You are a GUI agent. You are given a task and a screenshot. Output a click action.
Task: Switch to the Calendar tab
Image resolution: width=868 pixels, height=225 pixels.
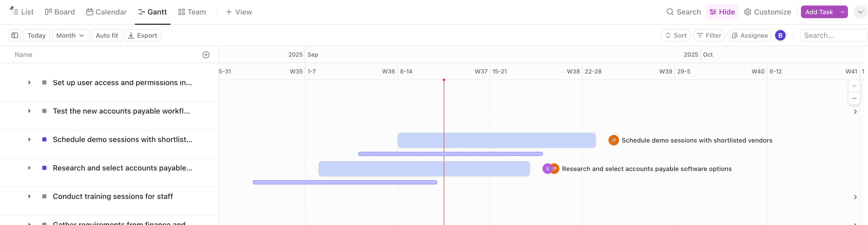click(x=106, y=12)
